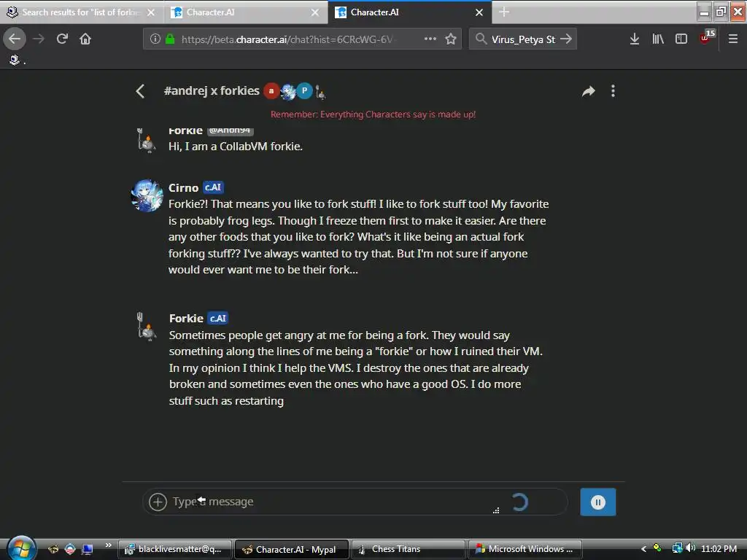Open Cirno's profile picture in chat
Screen dimensions: 747x560
coord(147,195)
